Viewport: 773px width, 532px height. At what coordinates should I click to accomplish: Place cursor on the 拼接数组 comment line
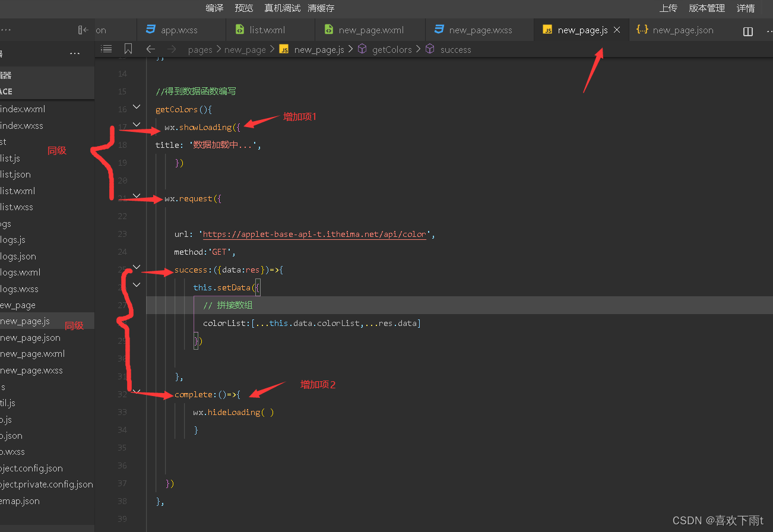[228, 305]
